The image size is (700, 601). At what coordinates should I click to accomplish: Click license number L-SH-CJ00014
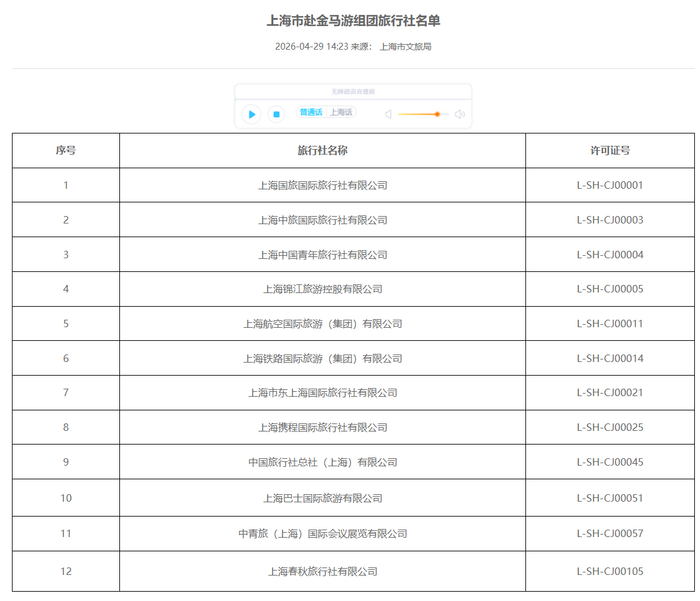(x=610, y=358)
